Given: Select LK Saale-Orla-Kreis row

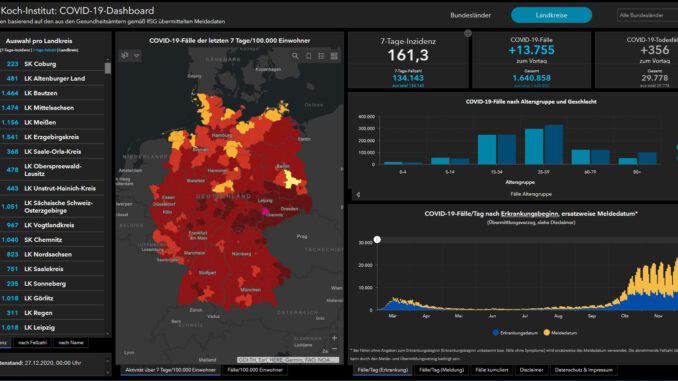Looking at the screenshot, I should 52,152.
